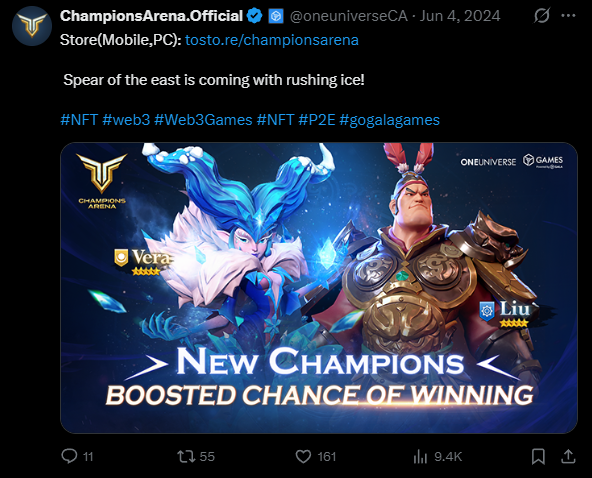Open ChampionsArena.Official display name
Screen dimensions: 592x478
151,16
